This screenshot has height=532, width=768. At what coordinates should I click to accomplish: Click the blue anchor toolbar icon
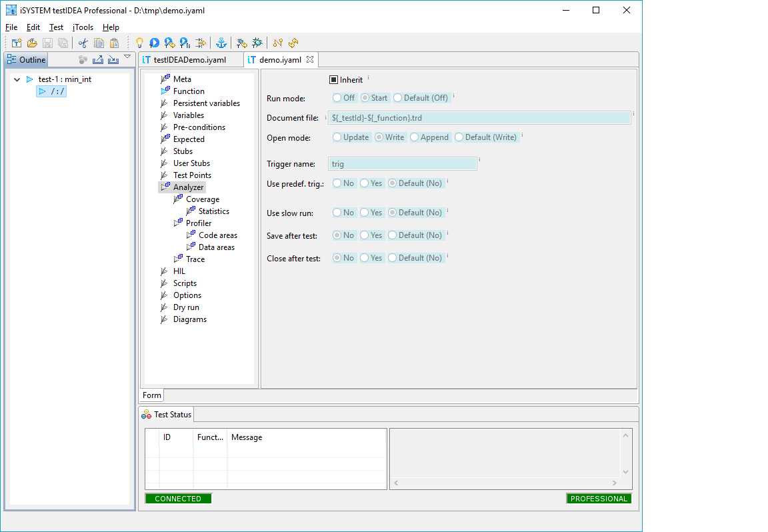[x=221, y=43]
